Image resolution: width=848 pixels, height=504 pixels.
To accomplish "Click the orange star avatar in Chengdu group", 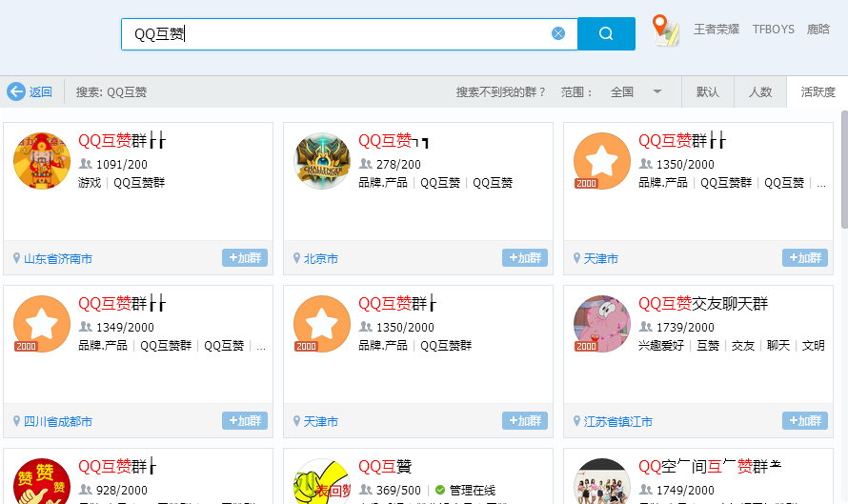I will tap(42, 324).
